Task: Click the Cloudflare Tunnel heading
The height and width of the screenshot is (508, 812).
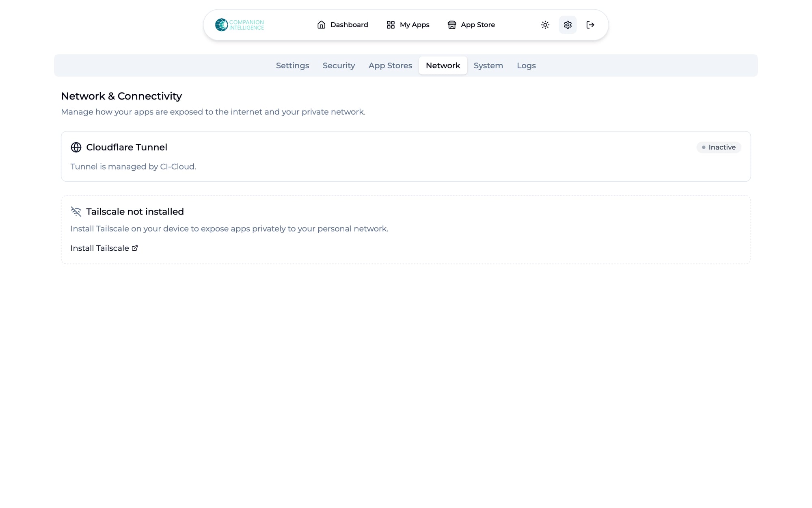Action: click(x=127, y=147)
